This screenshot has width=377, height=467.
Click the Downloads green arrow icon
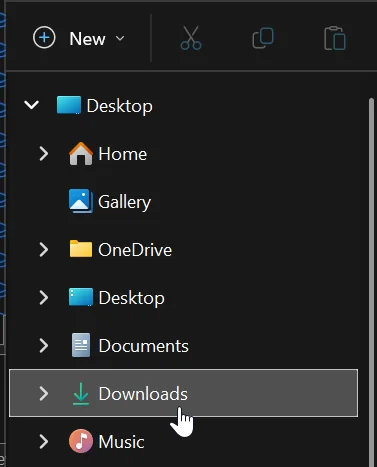click(81, 394)
